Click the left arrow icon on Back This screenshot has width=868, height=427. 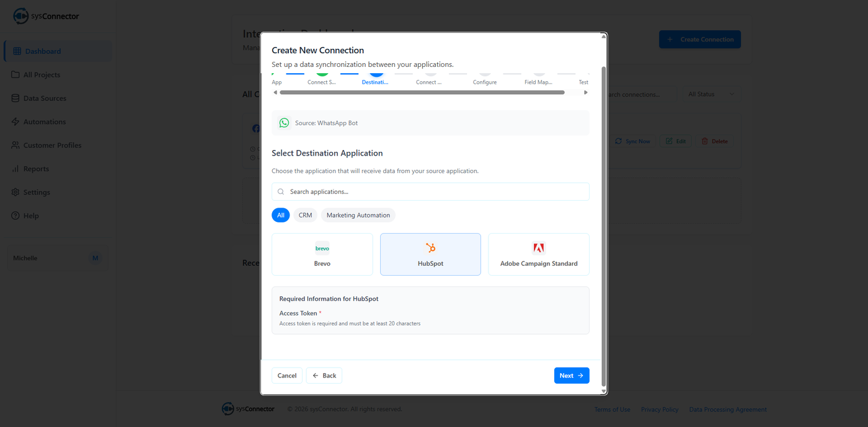(316, 376)
